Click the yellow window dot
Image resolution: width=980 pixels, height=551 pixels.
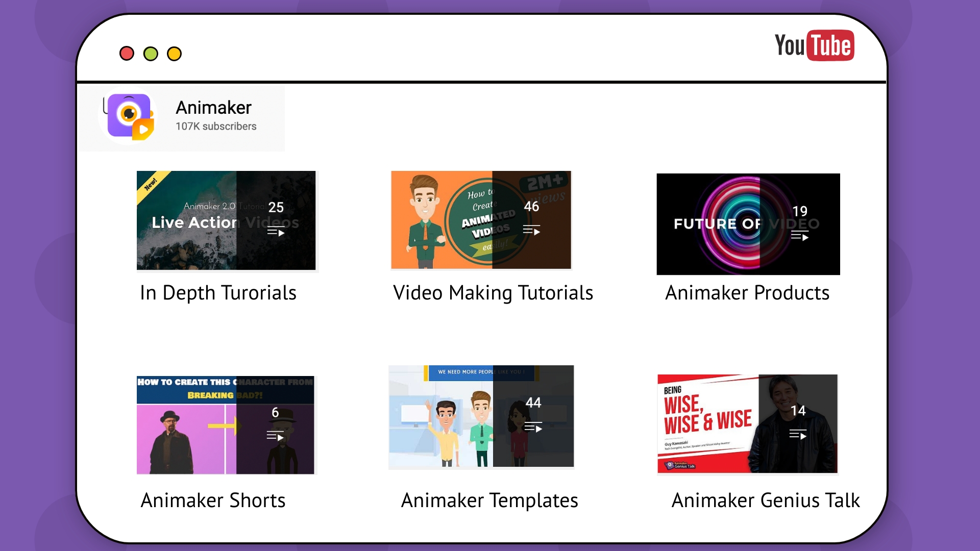coord(175,54)
